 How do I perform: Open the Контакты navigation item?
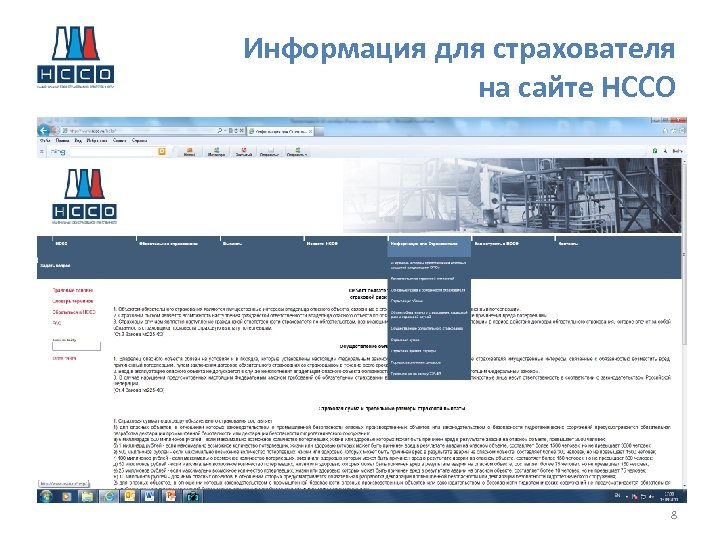[x=568, y=244]
